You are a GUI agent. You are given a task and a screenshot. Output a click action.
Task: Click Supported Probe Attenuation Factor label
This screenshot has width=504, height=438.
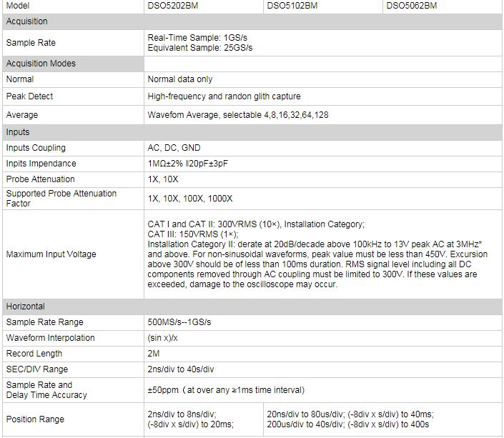[x=61, y=198]
